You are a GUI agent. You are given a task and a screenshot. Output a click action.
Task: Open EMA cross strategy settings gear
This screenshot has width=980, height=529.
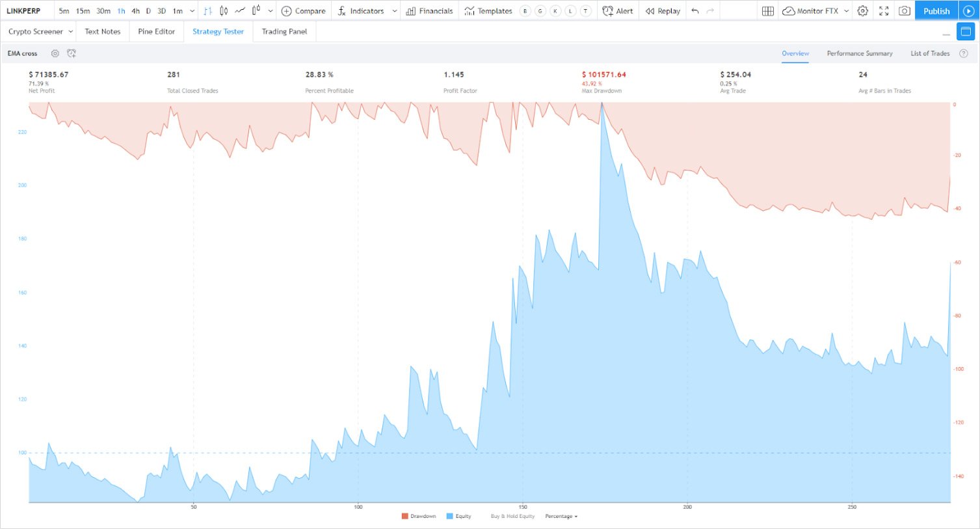tap(55, 53)
